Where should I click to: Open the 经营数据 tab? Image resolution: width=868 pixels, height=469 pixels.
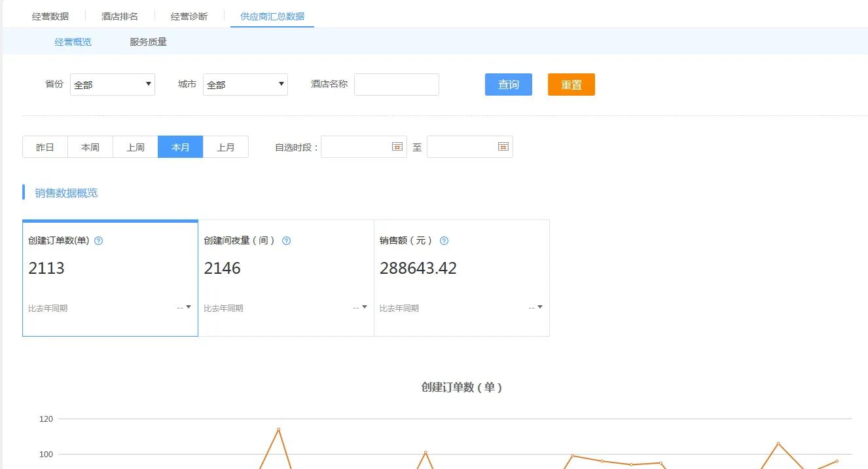pos(50,14)
